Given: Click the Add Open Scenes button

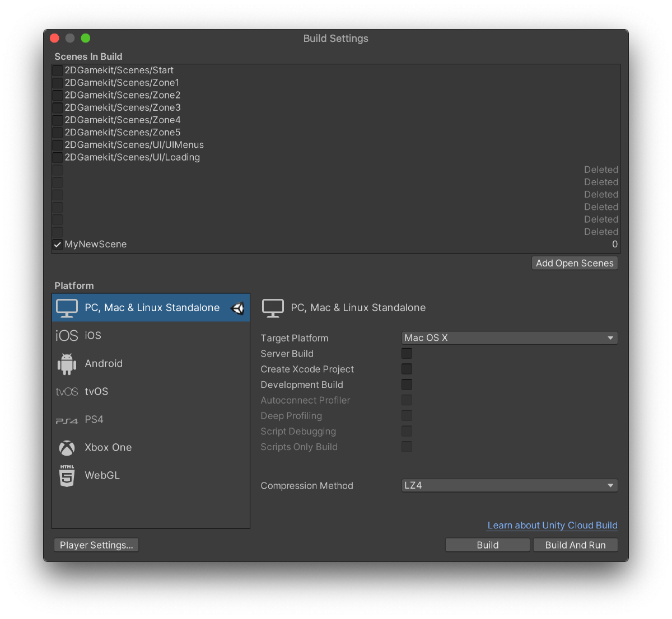Looking at the screenshot, I should (575, 263).
